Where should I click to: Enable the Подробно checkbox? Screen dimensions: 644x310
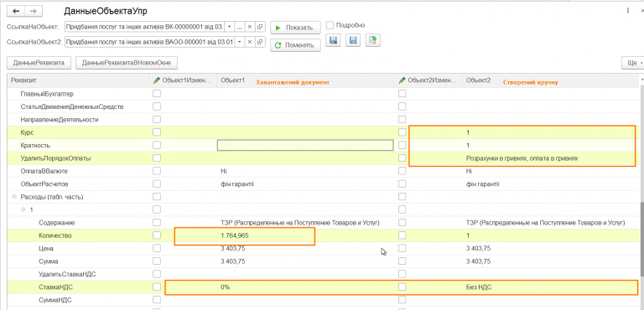click(x=330, y=25)
